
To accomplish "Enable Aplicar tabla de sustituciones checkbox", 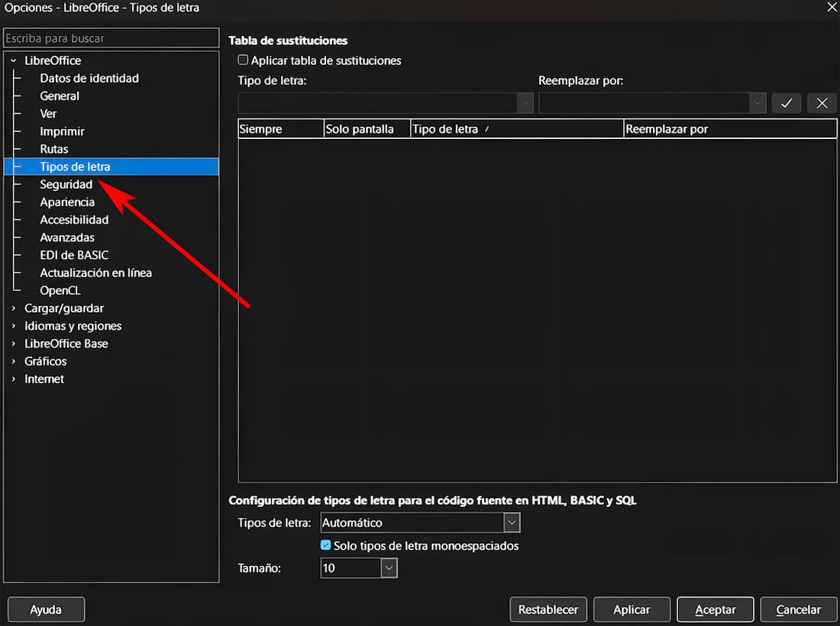I will coord(243,60).
